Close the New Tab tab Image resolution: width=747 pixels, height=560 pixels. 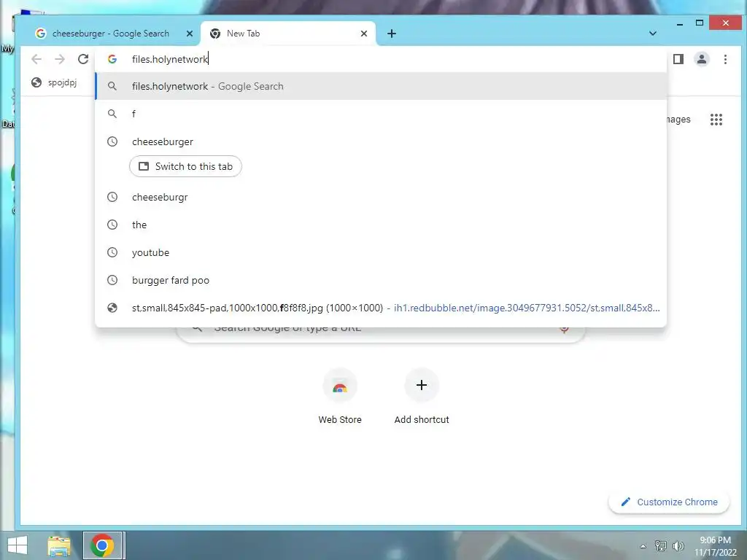point(364,34)
